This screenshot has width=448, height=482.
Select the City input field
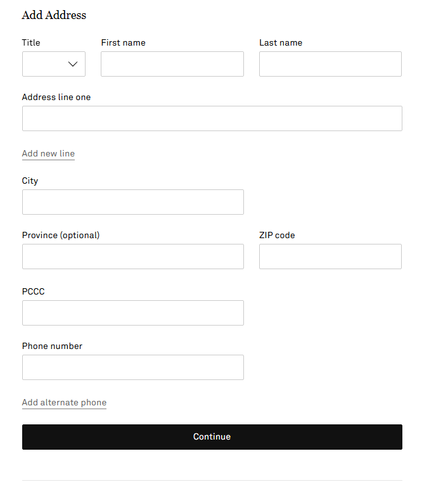[132, 202]
